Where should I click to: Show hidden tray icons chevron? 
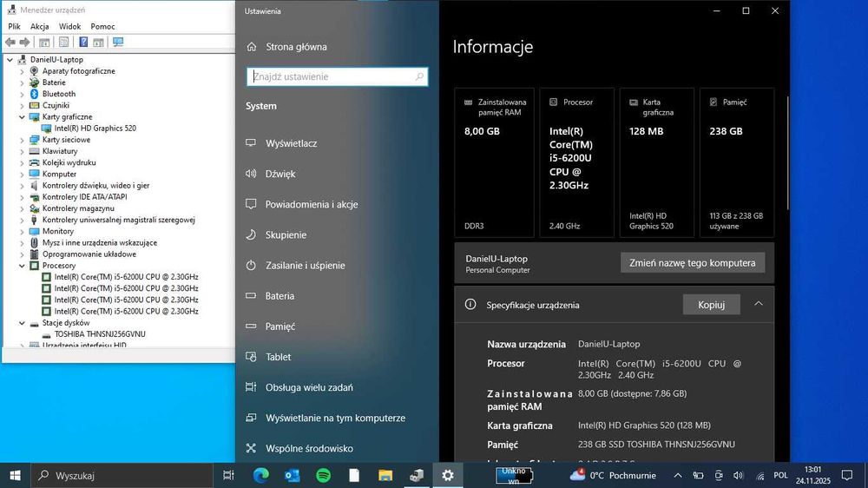pyautogui.click(x=678, y=475)
